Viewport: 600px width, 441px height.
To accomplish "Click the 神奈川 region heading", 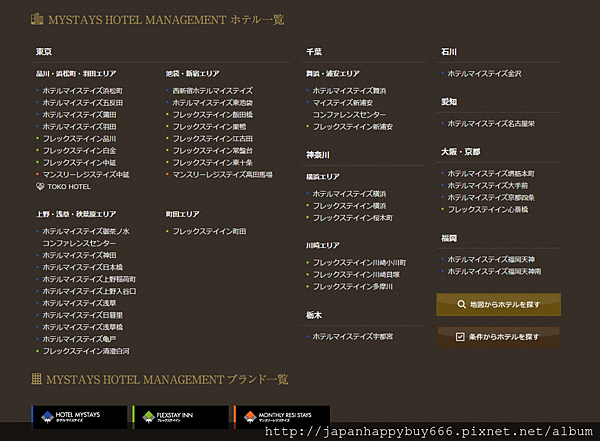I will [318, 155].
